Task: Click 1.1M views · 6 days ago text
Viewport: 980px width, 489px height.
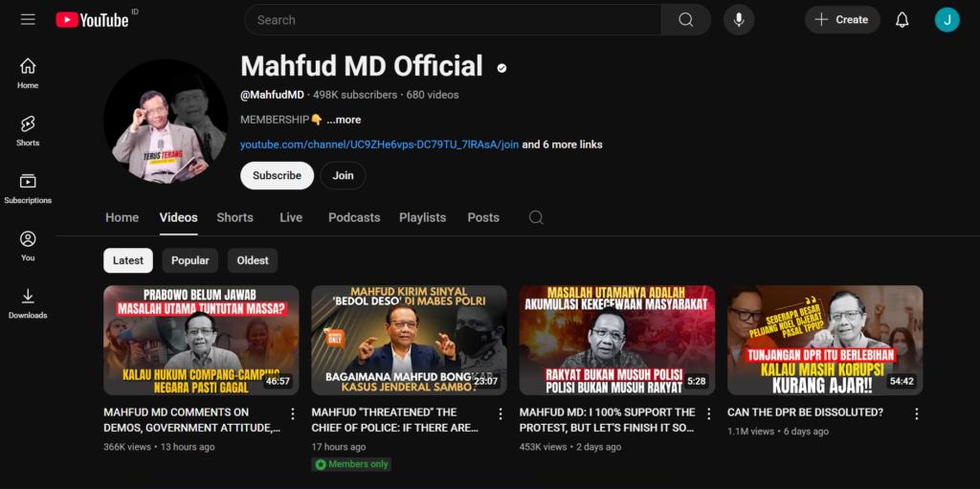Action: click(x=778, y=432)
